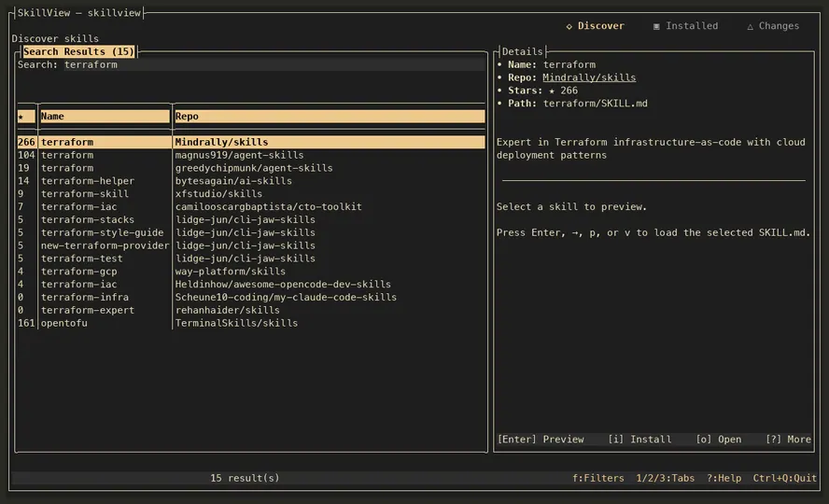
Task: Select terraform-iac from Heldinhow/awesome-opencode-dev-skills
Action: [251, 285]
